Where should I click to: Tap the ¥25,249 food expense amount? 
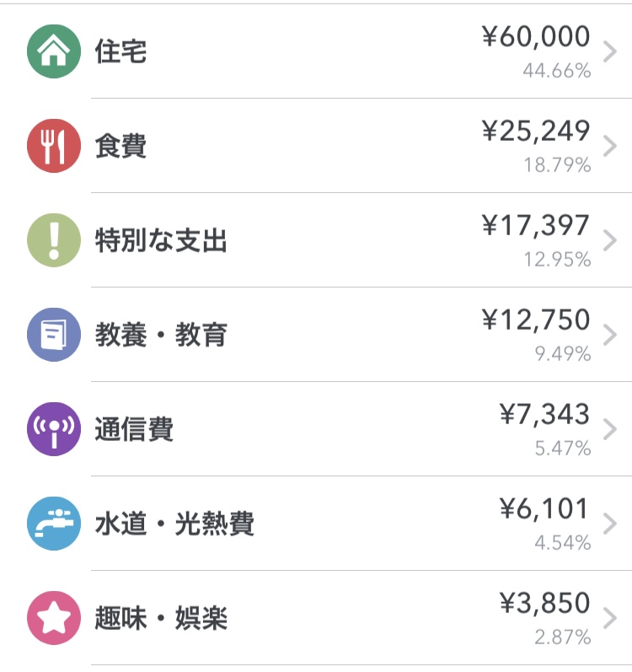point(536,131)
